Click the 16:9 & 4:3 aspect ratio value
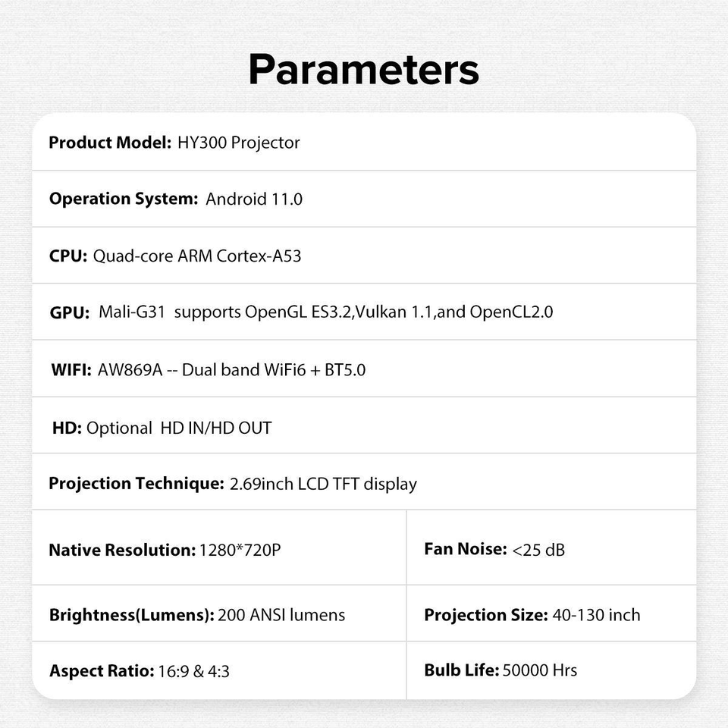Viewport: 728px width, 728px height. 194,671
